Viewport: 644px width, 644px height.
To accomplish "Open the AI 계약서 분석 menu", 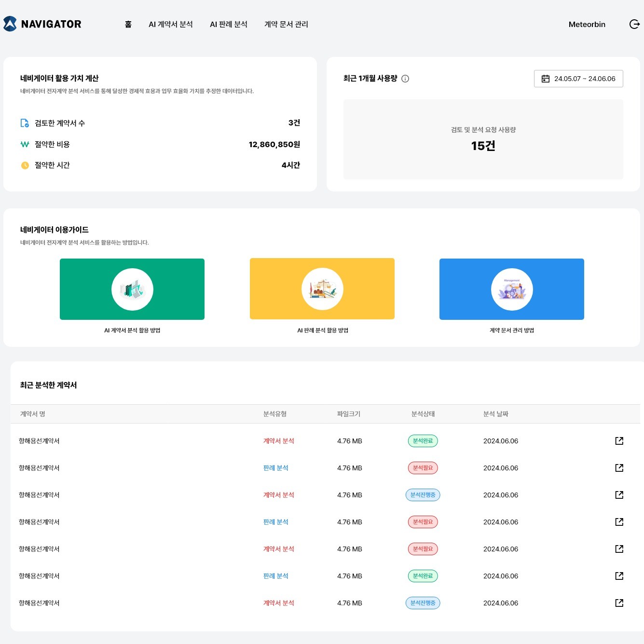I will (171, 24).
